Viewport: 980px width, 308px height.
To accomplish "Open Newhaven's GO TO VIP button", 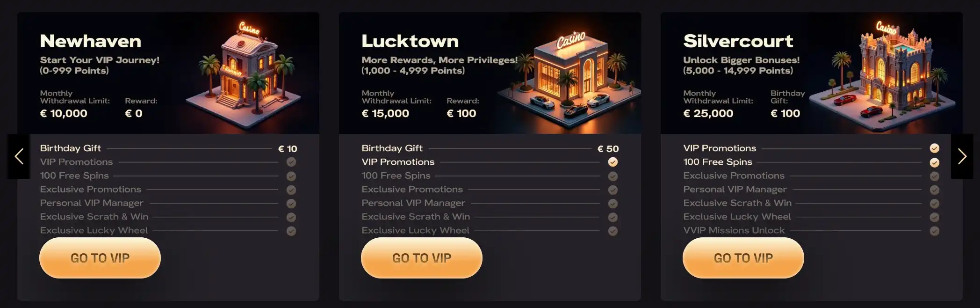I will 100,258.
